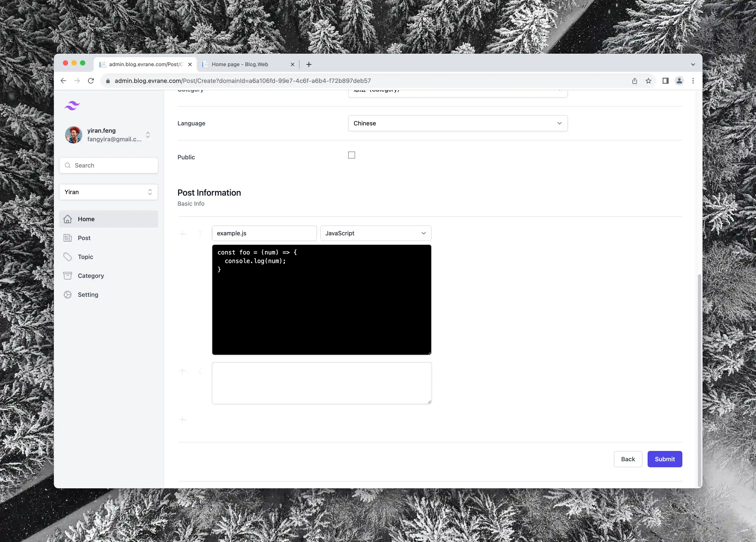Screen dimensions: 756x542
Task: Click the Setting sidebar icon
Action: (68, 294)
